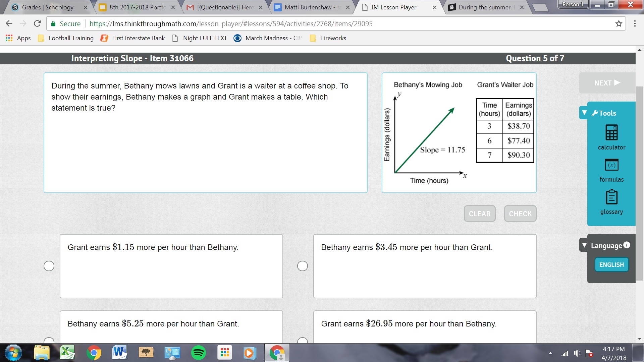Show hidden system tray icons arrow
This screenshot has width=644, height=362.
point(550,353)
